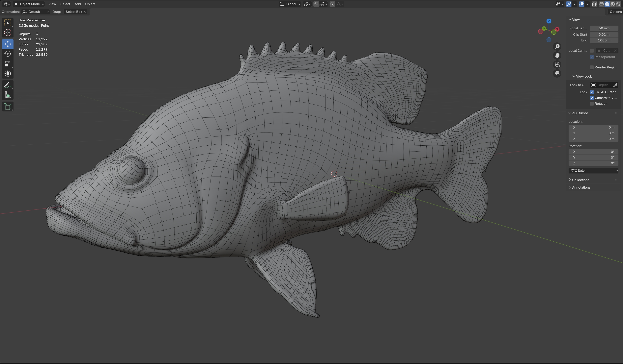Screen dimensions: 623x364
Task: Switch to orthographic view with the grid icon
Action: click(x=557, y=73)
